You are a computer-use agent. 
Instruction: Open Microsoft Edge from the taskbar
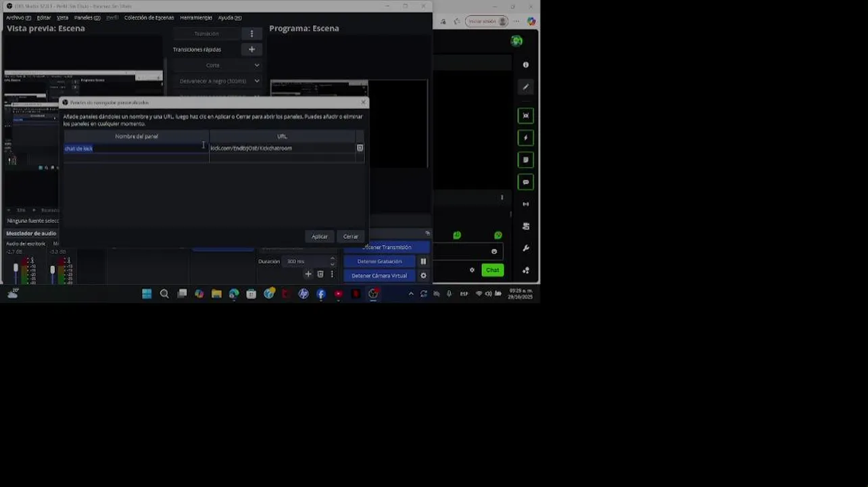pyautogui.click(x=234, y=294)
